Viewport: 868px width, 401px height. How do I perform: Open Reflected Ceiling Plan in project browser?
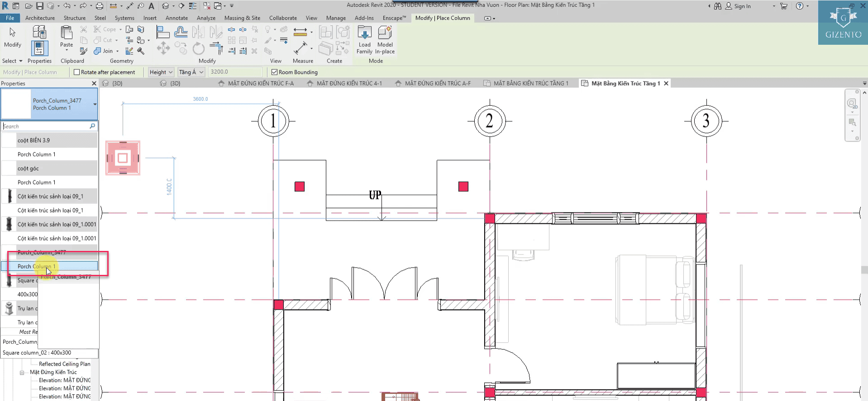(64, 364)
